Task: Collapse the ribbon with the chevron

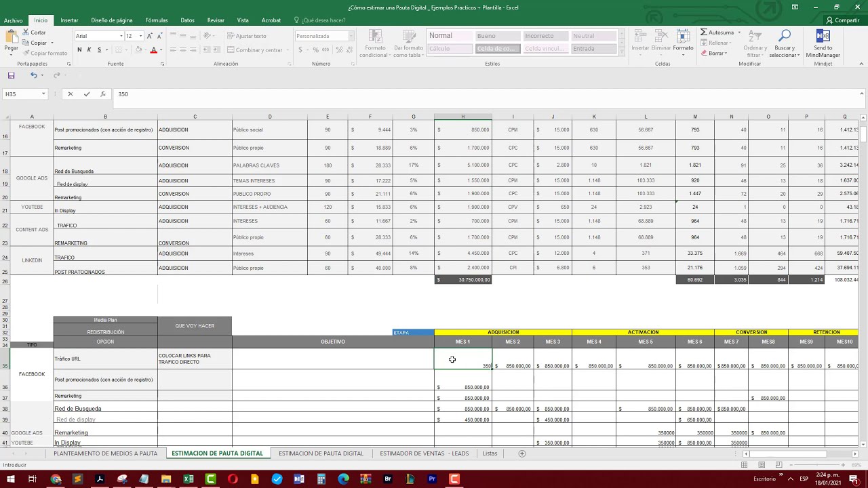Action: pos(862,64)
